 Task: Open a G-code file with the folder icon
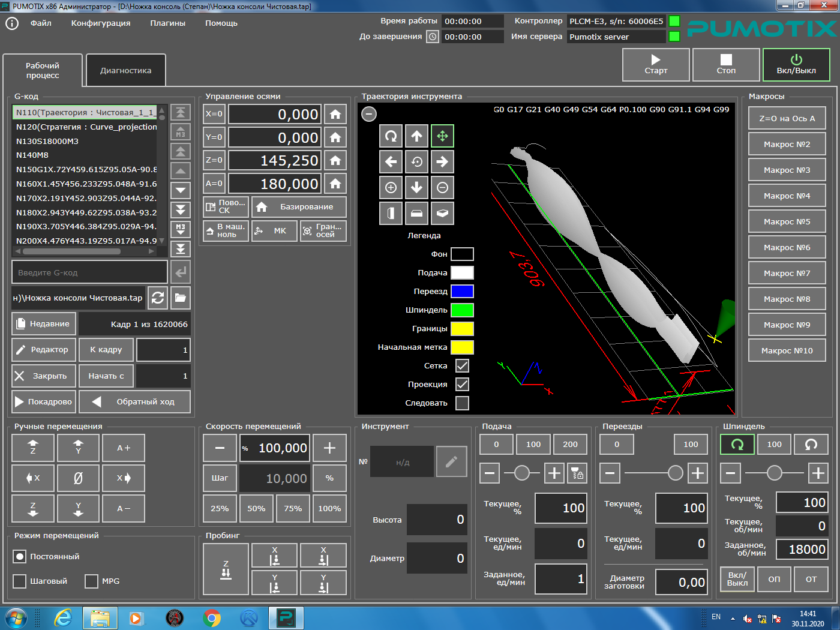181,298
